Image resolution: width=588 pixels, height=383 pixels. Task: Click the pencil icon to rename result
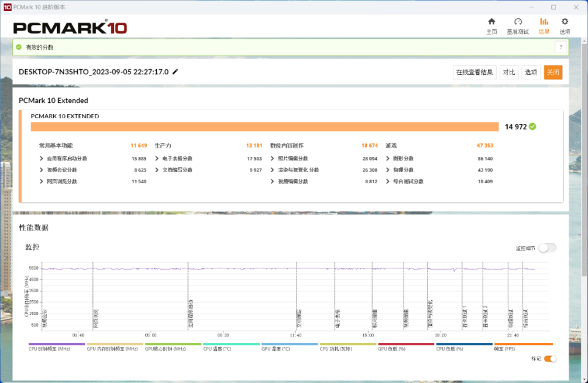(x=175, y=72)
